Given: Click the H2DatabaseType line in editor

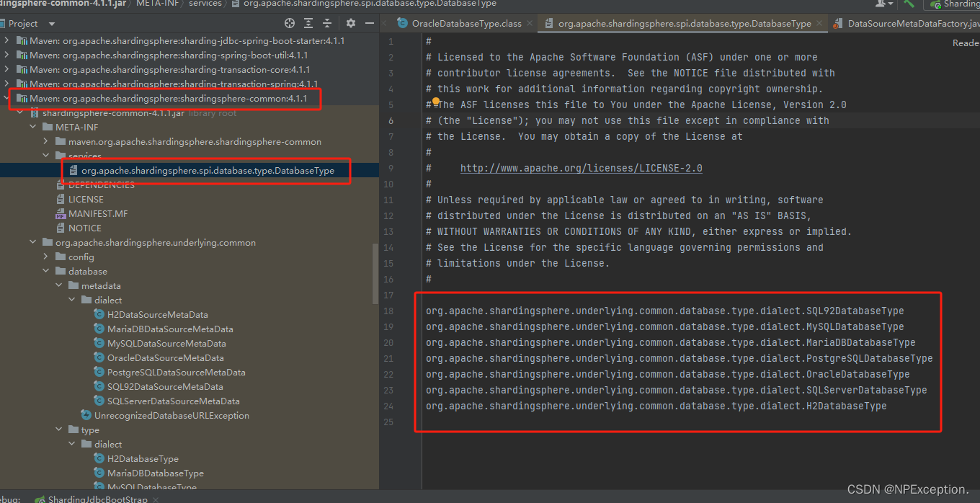Looking at the screenshot, I should pos(656,406).
